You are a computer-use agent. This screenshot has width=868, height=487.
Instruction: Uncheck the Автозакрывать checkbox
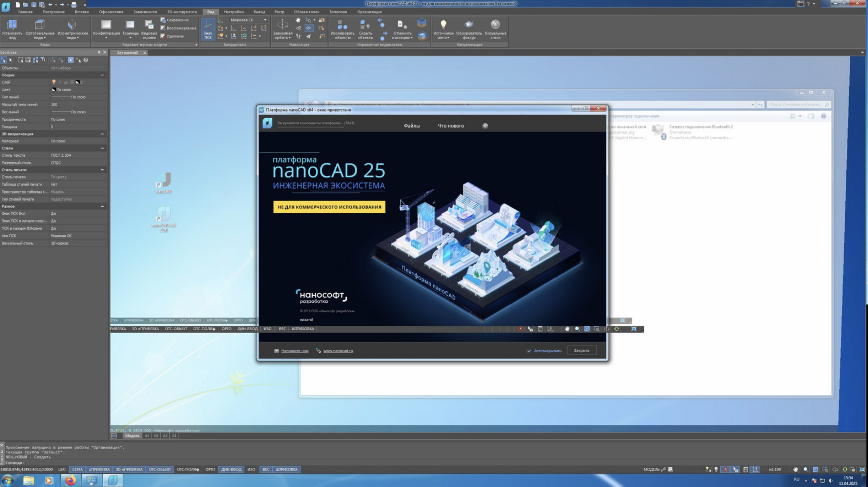point(529,351)
